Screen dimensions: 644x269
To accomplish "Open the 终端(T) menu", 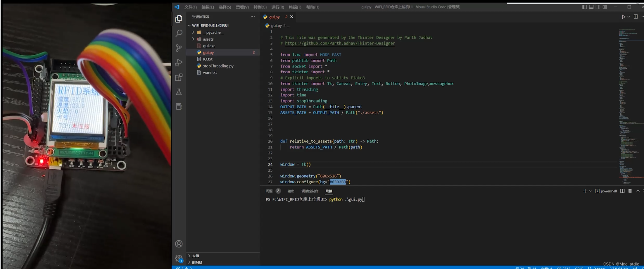I will point(295,7).
